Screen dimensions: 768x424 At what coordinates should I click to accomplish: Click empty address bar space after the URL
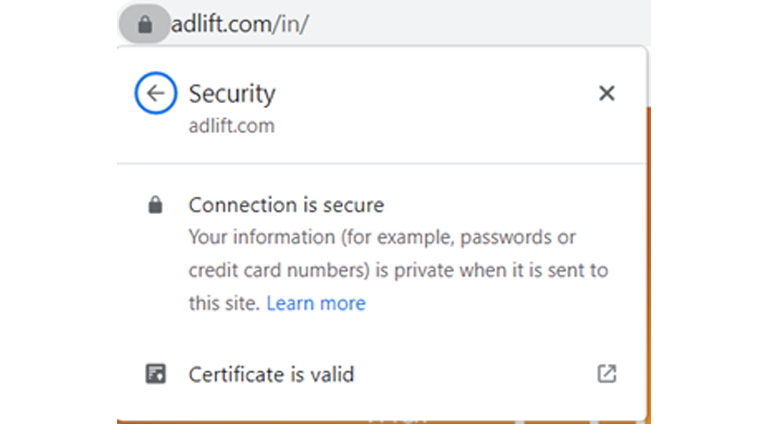(x=478, y=24)
